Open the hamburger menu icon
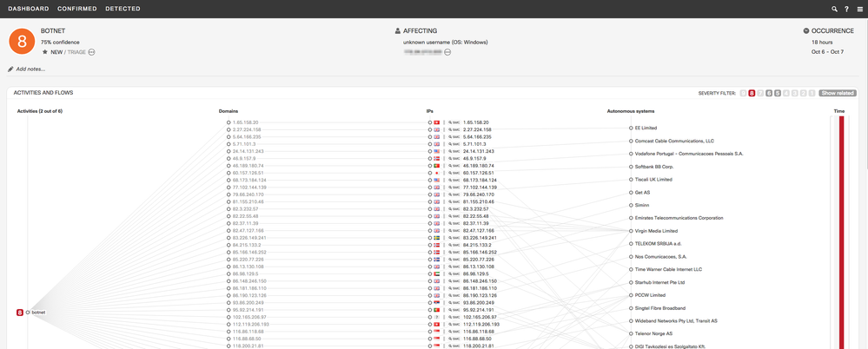The image size is (868, 349). [859, 9]
